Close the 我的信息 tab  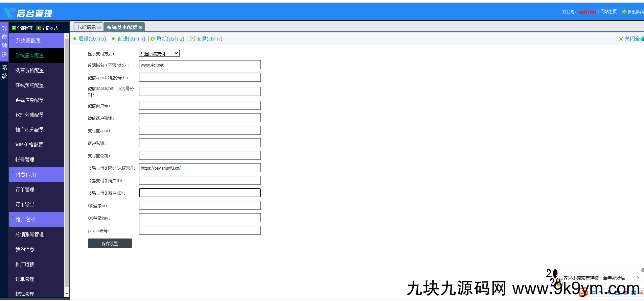tap(99, 27)
